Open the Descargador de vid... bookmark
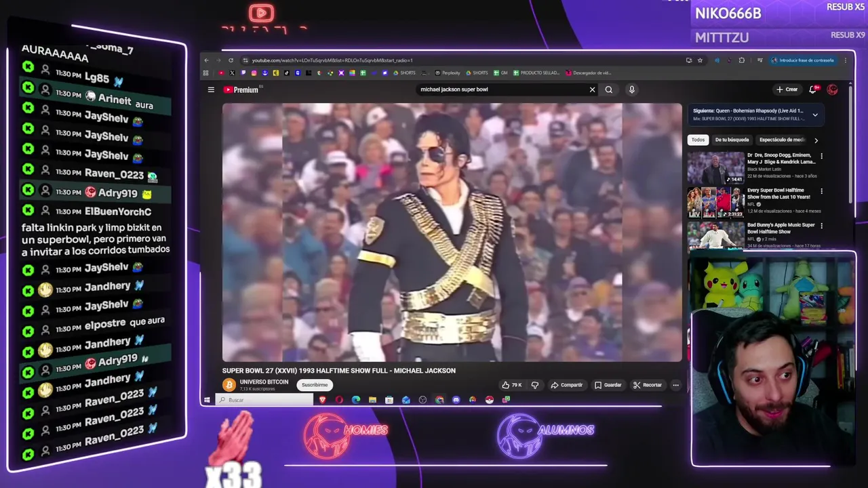This screenshot has height=488, width=868. click(x=589, y=73)
